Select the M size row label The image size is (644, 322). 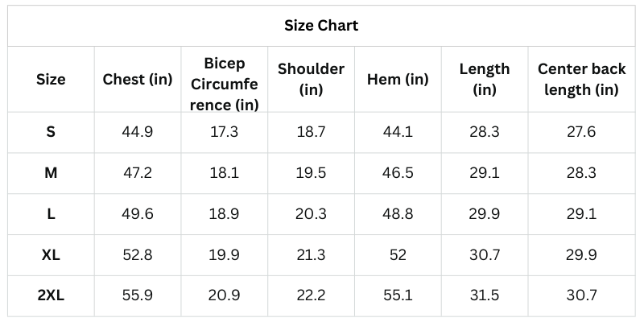(51, 173)
